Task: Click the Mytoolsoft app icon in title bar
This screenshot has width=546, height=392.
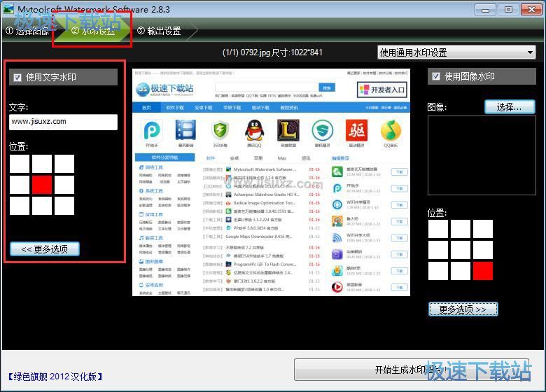Action: 8,9
